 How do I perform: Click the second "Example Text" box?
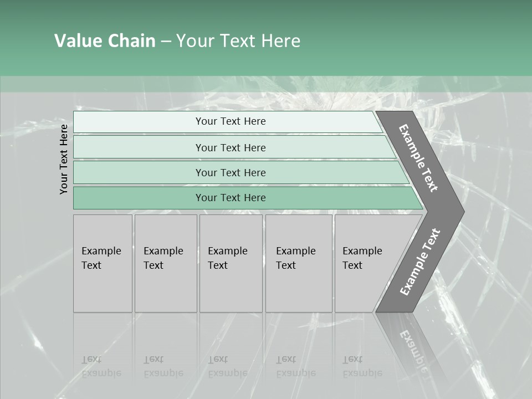165,263
